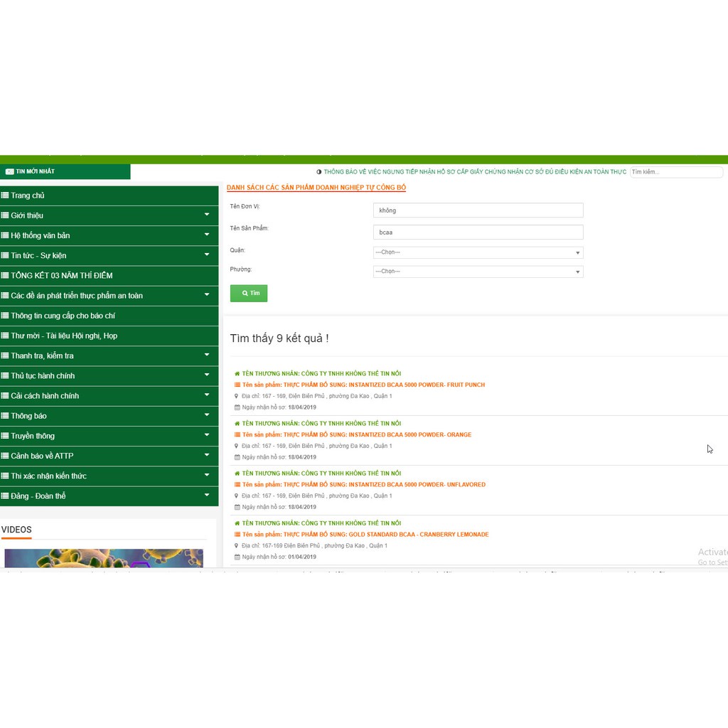Click the Tên Sản Phẩm field containing bcaa

(x=478, y=232)
